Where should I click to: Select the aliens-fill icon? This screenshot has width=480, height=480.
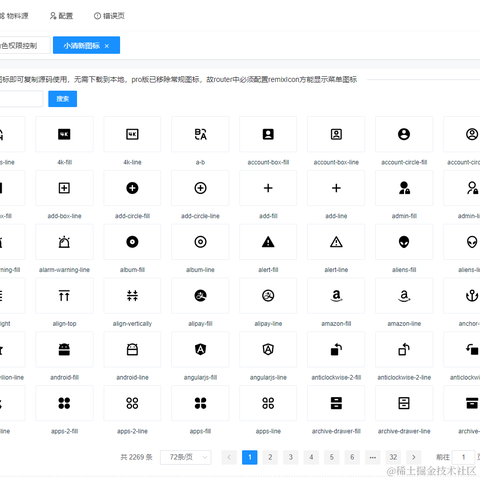click(x=404, y=242)
